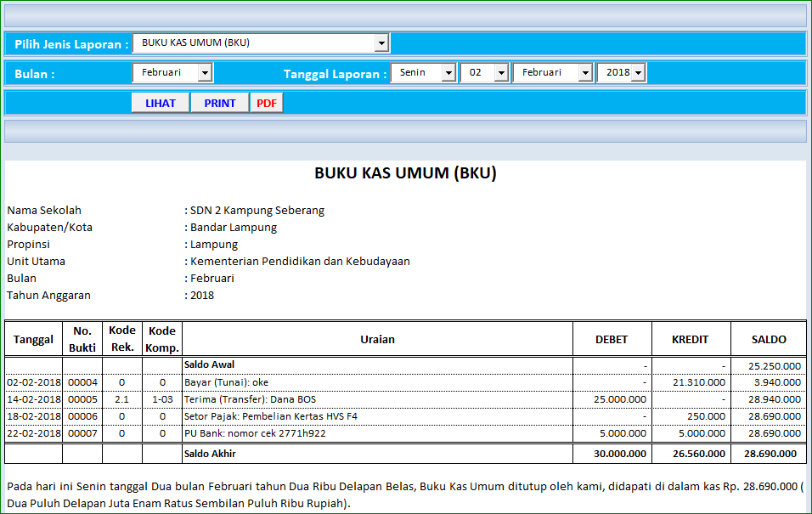The width and height of the screenshot is (812, 514).
Task: Select the Uraian column header
Action: [377, 339]
